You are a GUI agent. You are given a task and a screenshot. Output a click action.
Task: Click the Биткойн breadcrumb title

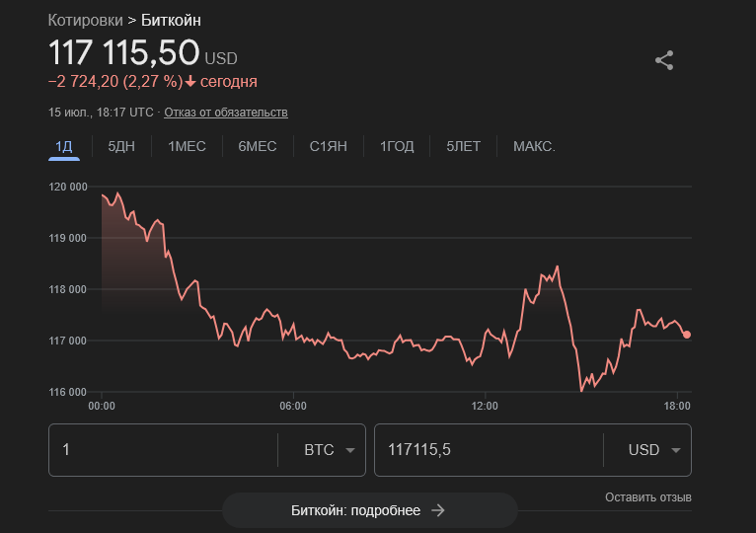tap(171, 21)
